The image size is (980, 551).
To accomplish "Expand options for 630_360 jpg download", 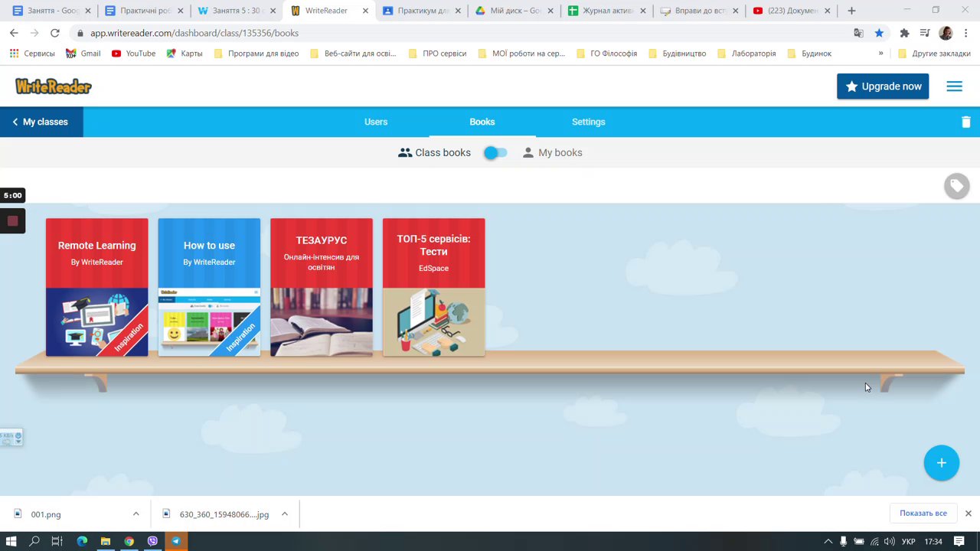I will click(284, 514).
